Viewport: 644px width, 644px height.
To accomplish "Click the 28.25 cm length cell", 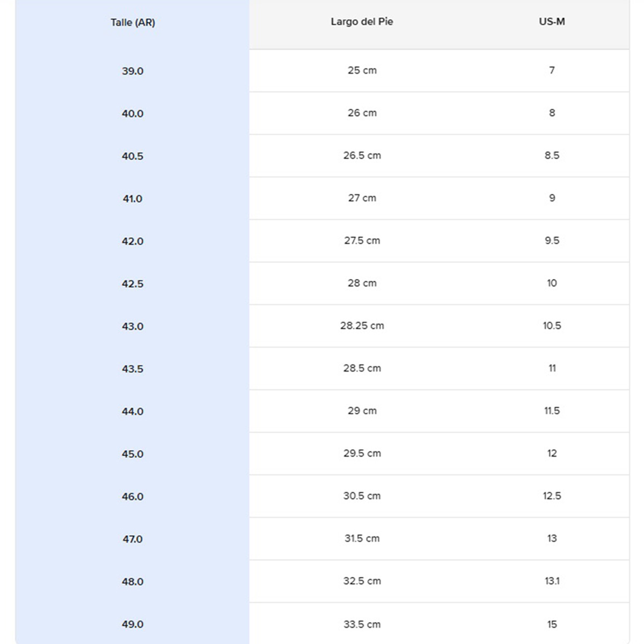I will point(362,326).
